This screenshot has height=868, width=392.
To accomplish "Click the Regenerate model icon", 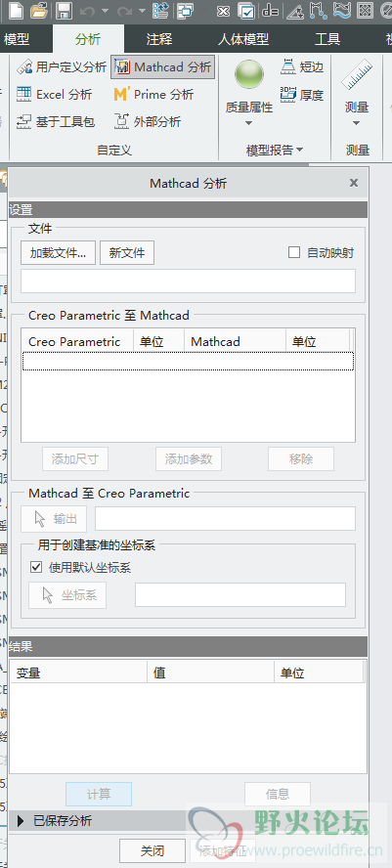I will pos(160,10).
